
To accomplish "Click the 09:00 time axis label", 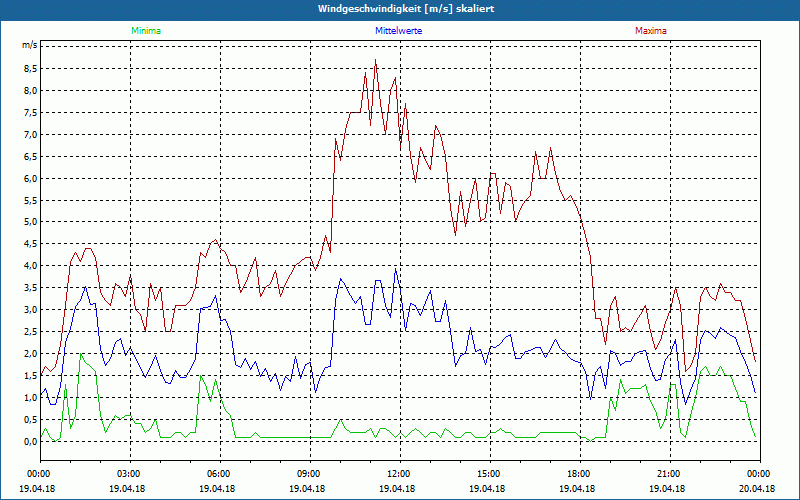I will click(310, 474).
